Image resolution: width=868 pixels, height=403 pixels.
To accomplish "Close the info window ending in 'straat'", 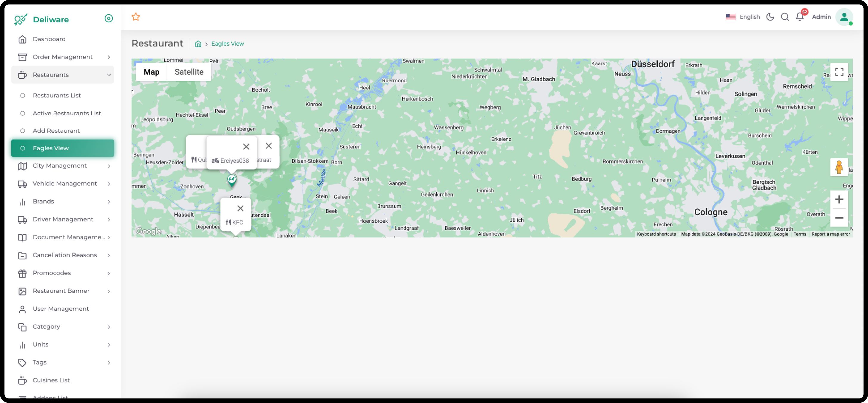I will [268, 146].
